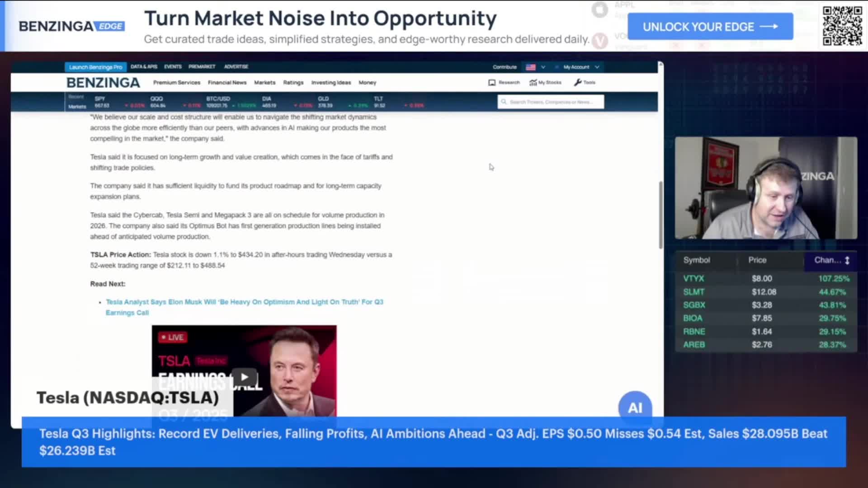Play the TSLA earnings call video
868x488 pixels.
point(244,377)
